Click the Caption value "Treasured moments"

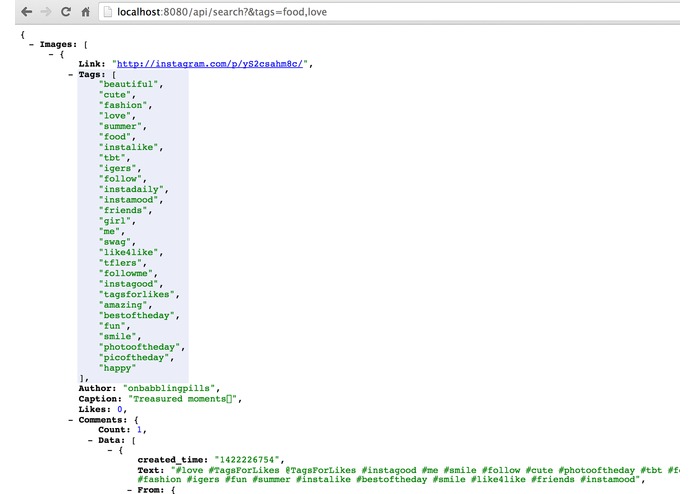click(x=183, y=399)
